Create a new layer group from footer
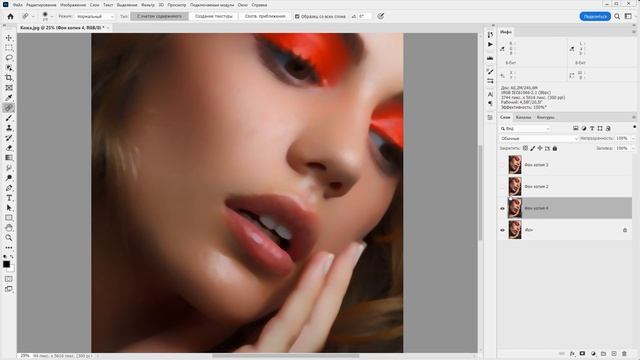The image size is (640, 360). (603, 353)
